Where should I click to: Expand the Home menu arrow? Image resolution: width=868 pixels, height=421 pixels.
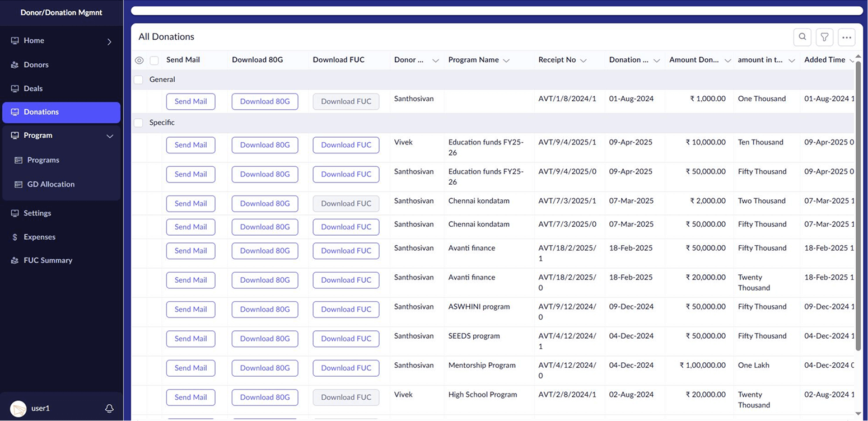[x=109, y=41]
